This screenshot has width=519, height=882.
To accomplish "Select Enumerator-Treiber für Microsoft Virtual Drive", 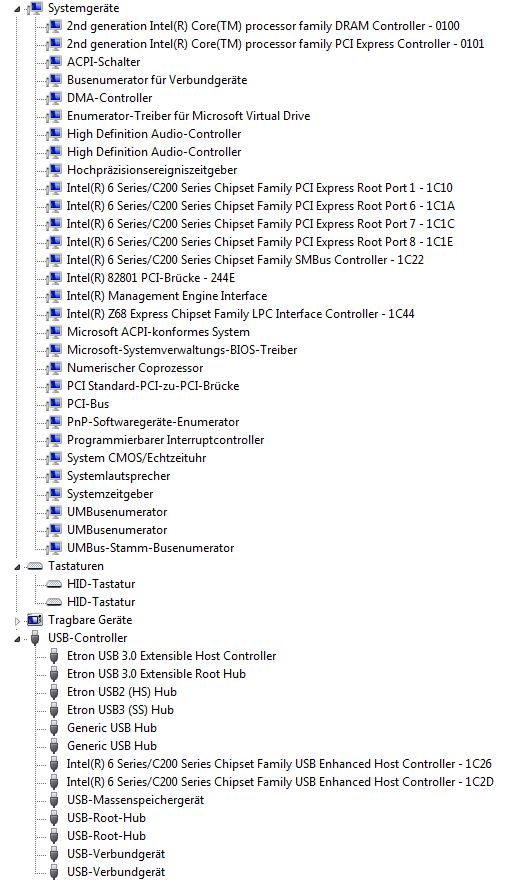I will pyautogui.click(x=188, y=116).
